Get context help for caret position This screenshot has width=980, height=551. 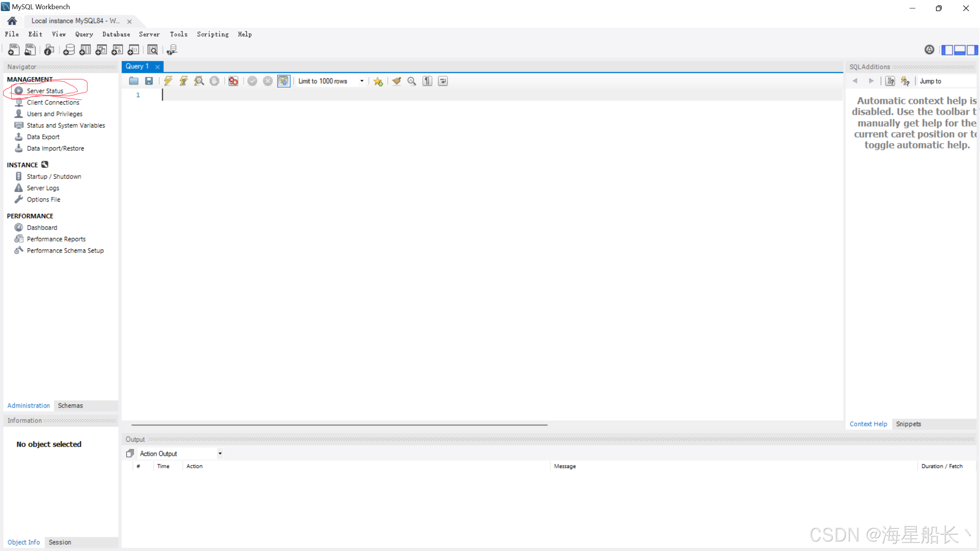pyautogui.click(x=905, y=81)
